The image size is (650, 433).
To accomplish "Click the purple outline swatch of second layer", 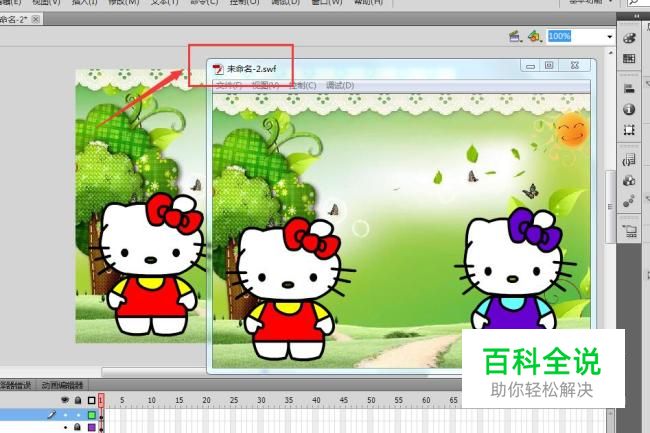I will tap(92, 427).
